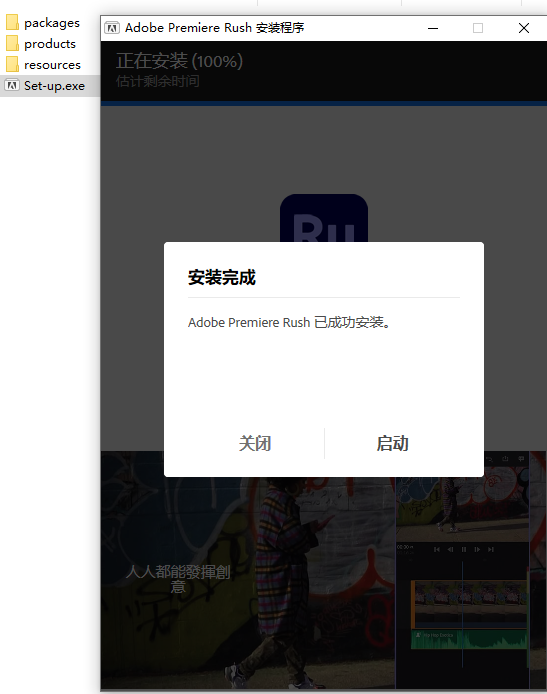The image size is (547, 694).
Task: Select the products folder icon
Action: click(x=12, y=43)
